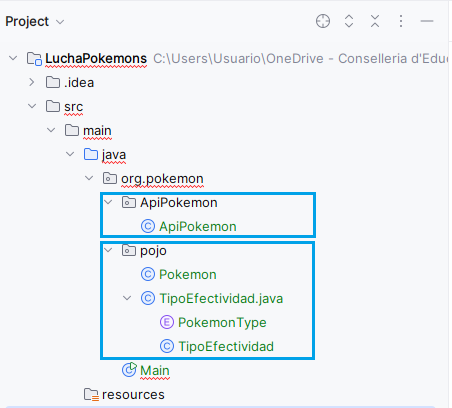This screenshot has height=408, width=452.
Task: Collapse the pojo package node
Action: tap(108, 250)
